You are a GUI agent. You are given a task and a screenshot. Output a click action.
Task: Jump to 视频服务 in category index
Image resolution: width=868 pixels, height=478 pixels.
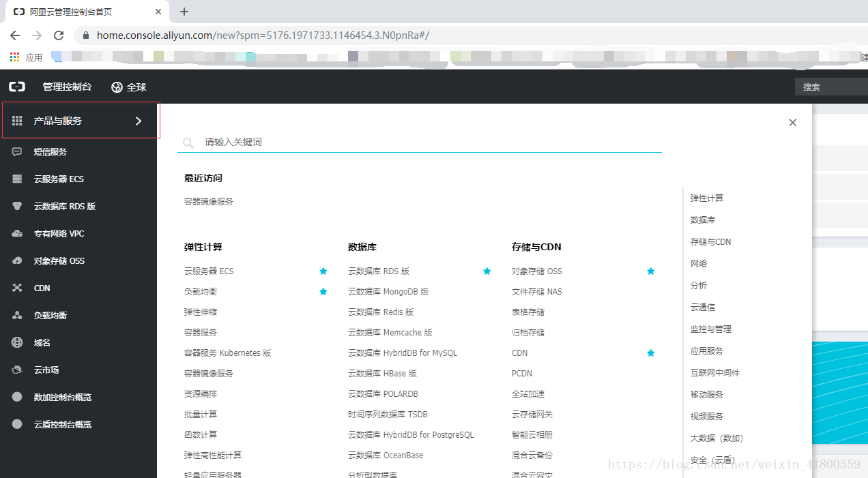(x=707, y=417)
